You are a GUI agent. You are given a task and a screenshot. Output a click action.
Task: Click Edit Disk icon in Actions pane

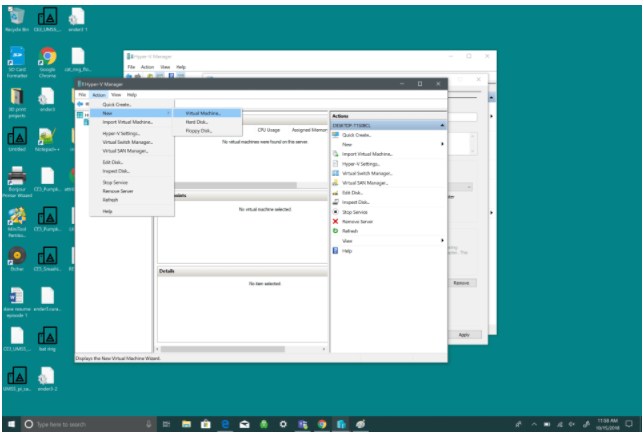pos(335,193)
